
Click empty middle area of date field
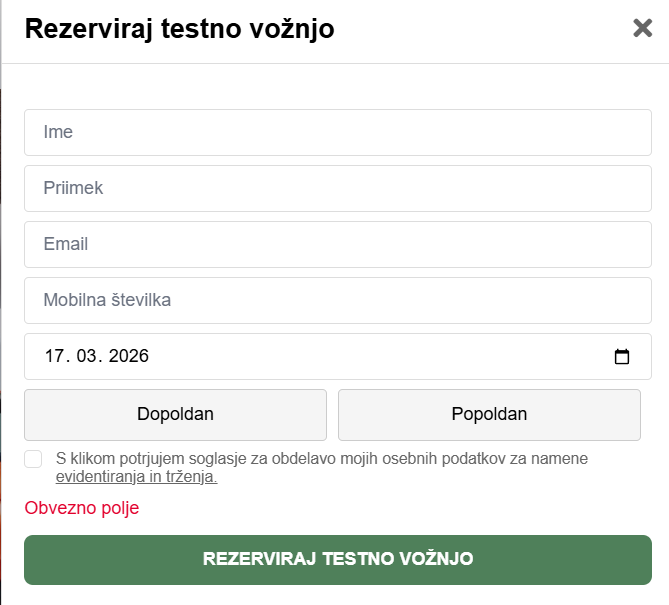pyautogui.click(x=380, y=356)
